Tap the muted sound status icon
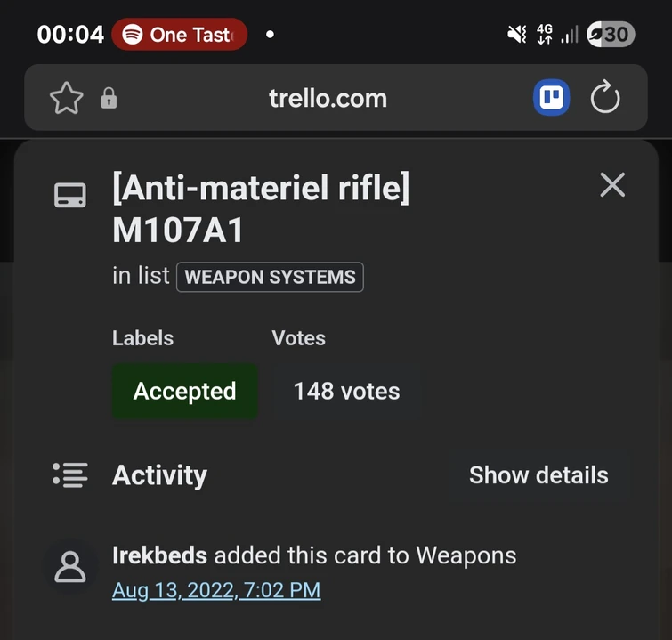This screenshot has width=672, height=640. click(516, 35)
